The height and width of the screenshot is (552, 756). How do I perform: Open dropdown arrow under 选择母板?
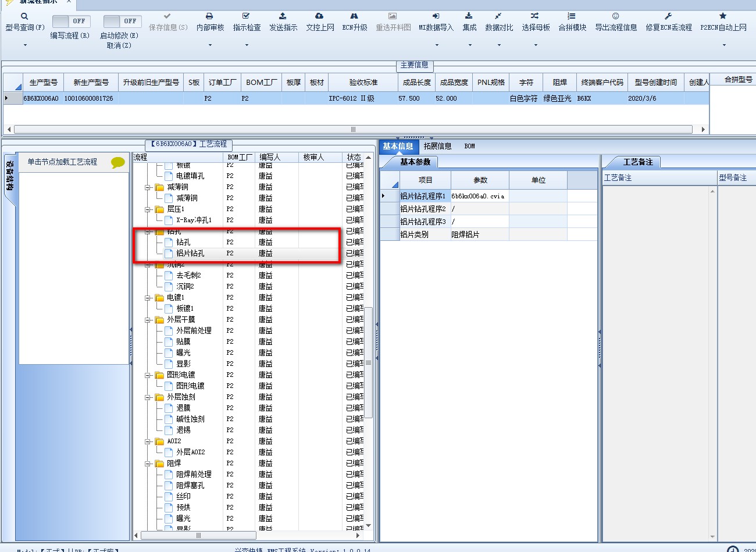[536, 45]
